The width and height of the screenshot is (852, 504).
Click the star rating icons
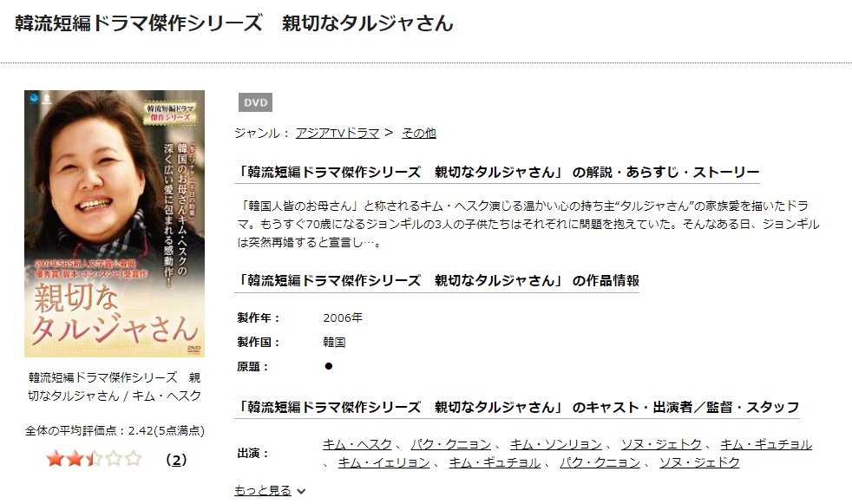click(95, 459)
